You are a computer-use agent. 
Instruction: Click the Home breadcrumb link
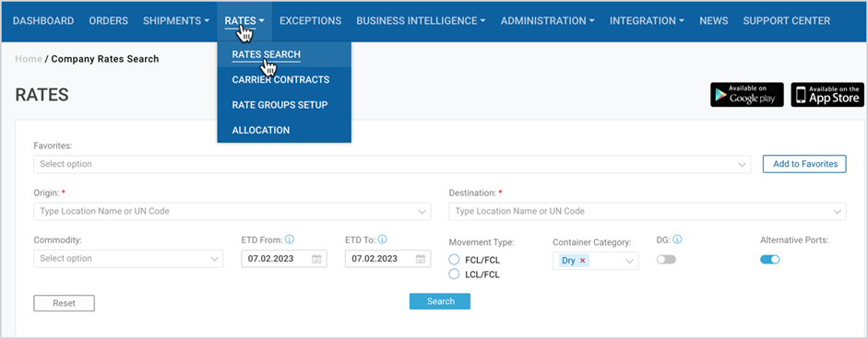click(x=29, y=59)
